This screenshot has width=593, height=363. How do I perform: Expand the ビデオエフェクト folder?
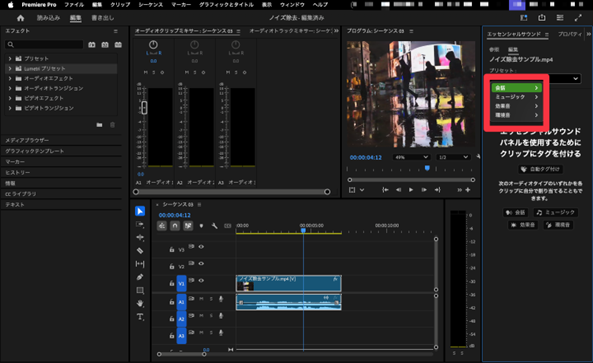pyautogui.click(x=10, y=98)
